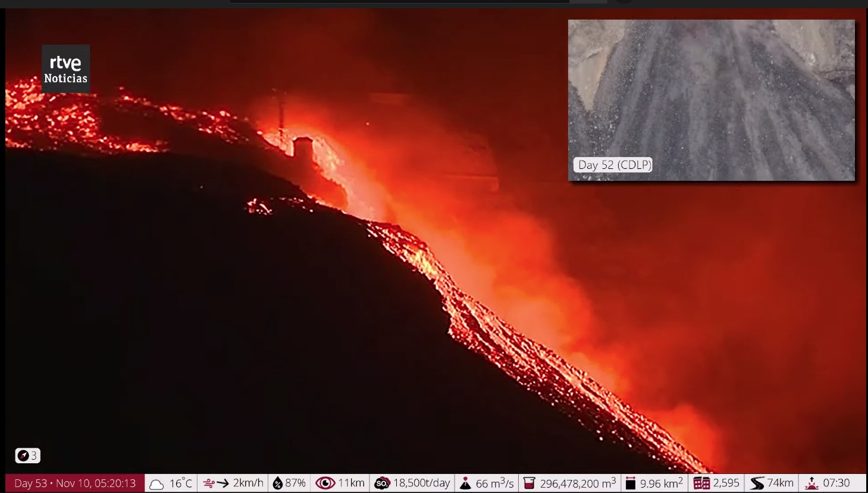
Task: Select the 296,478,200 m³ volume value
Action: click(578, 483)
